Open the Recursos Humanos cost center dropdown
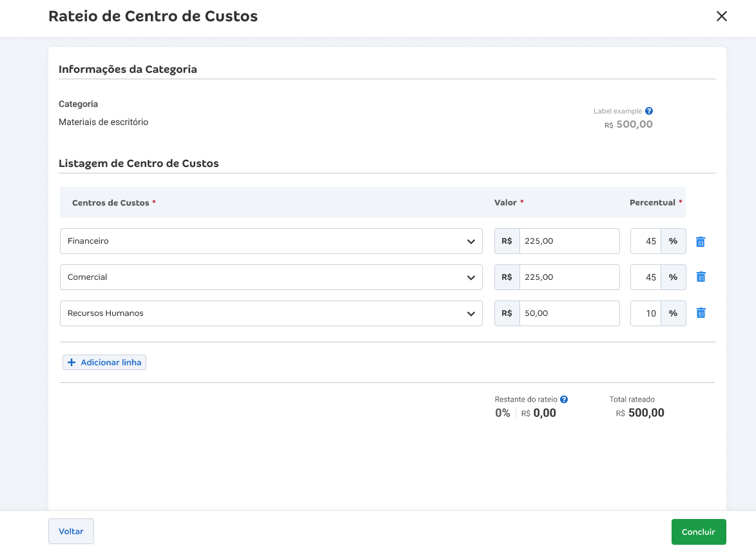This screenshot has height=548, width=756. point(271,313)
